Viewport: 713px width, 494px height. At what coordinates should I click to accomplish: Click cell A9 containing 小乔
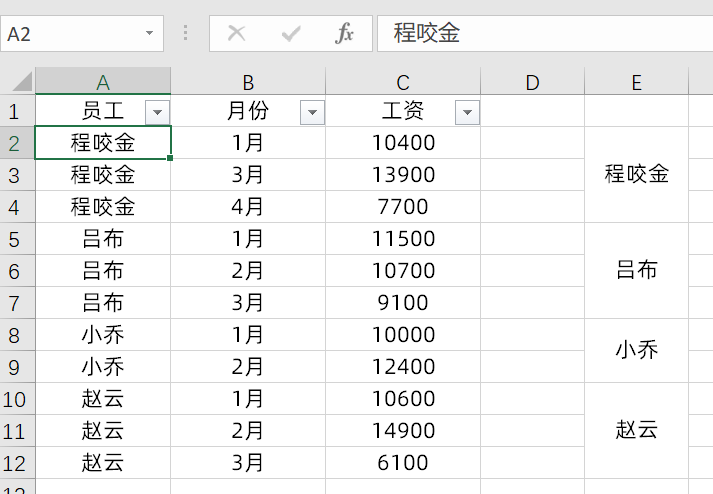(103, 367)
